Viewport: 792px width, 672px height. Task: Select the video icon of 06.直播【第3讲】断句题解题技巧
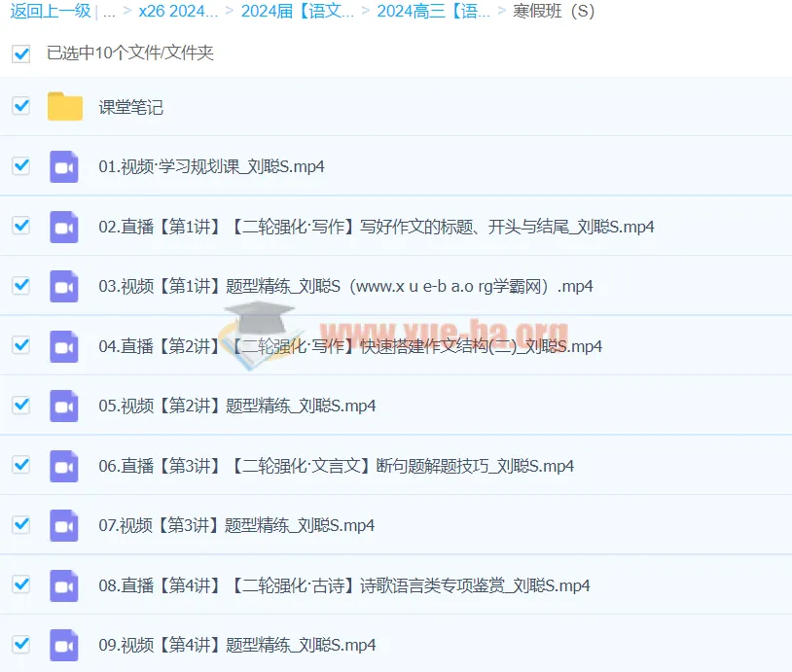click(x=63, y=465)
